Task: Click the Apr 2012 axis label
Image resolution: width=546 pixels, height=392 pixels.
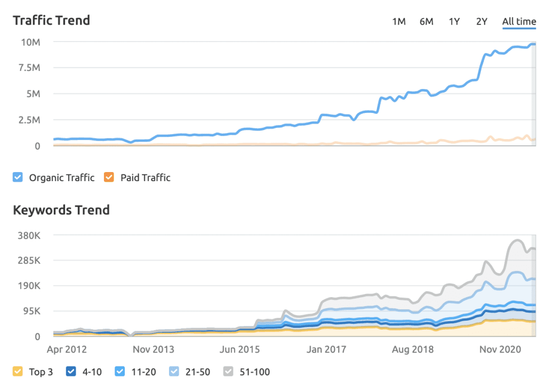Action: (x=67, y=349)
